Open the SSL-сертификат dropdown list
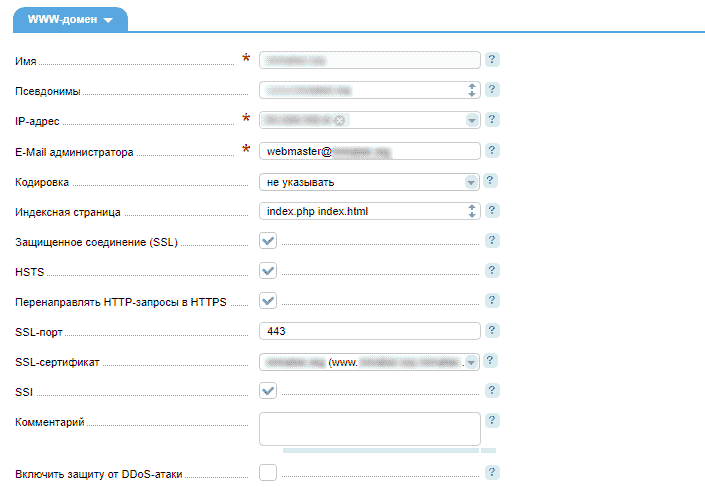 click(471, 362)
